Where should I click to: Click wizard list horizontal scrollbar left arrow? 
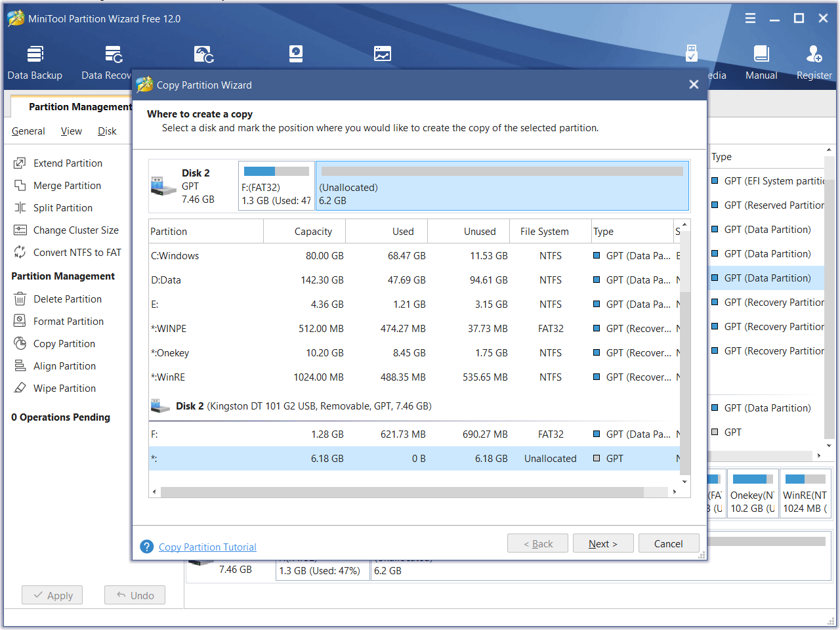[x=155, y=492]
